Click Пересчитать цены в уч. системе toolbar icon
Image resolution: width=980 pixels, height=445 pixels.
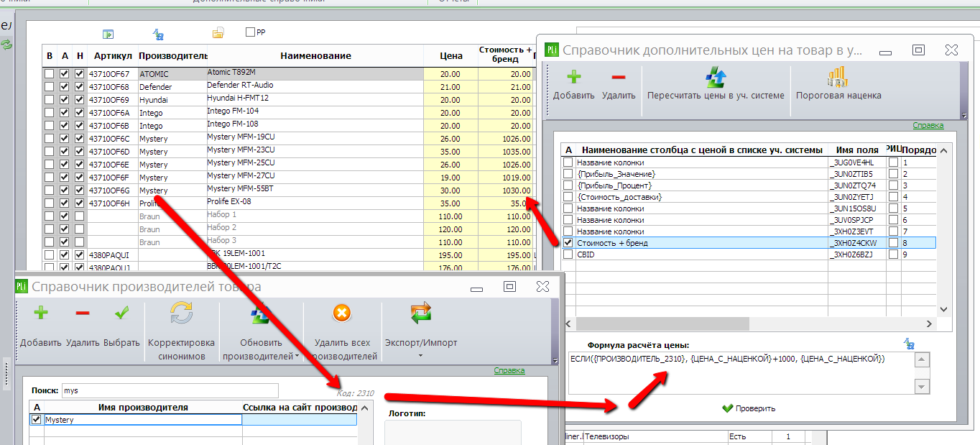tap(716, 76)
